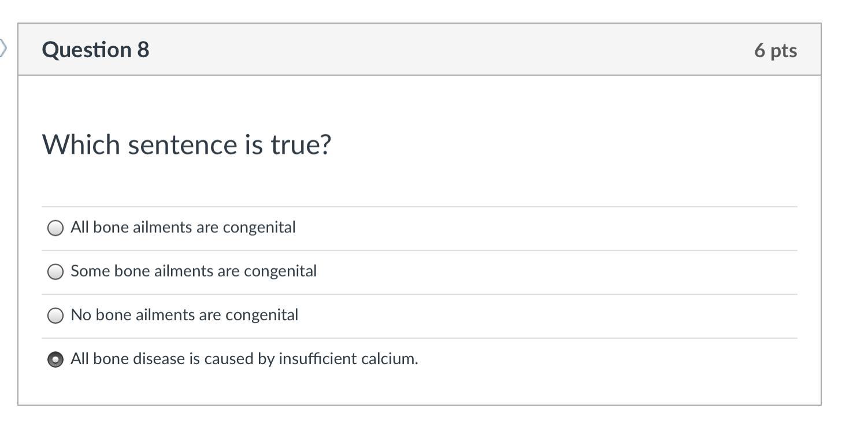Screen dimensions: 868x430
Task: Mark the "No bone ailments are congenital" radio button
Action: point(55,316)
